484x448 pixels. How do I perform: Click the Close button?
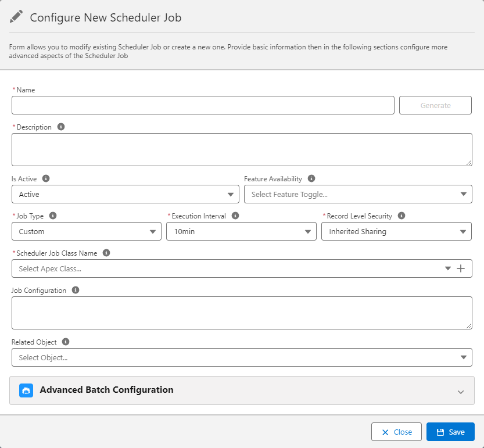[x=396, y=432]
